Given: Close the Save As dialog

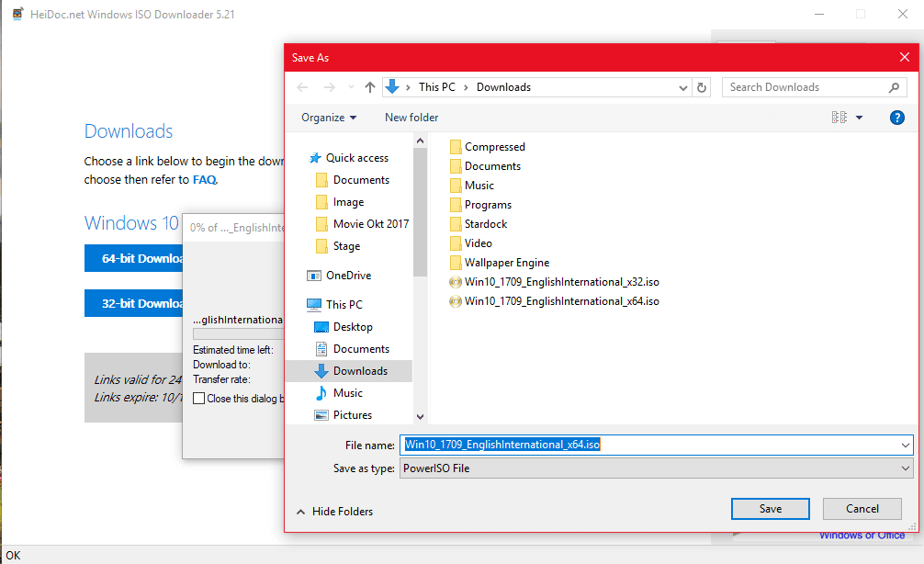Looking at the screenshot, I should pyautogui.click(x=905, y=57).
